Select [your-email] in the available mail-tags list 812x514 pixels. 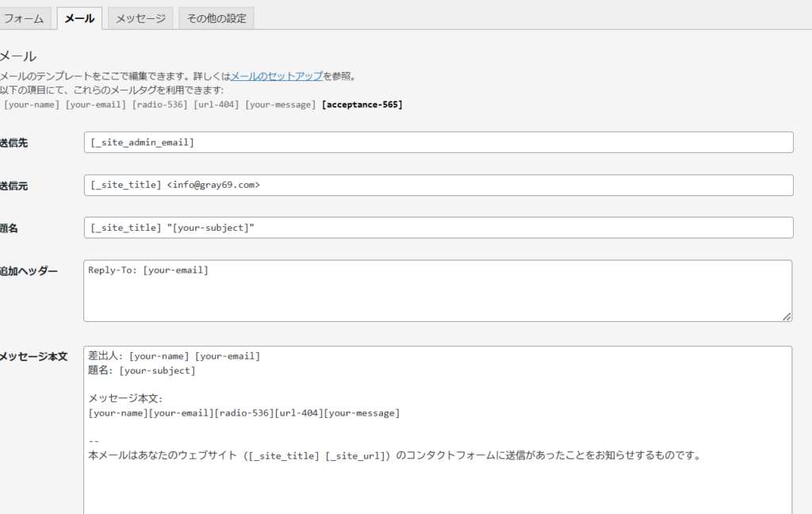click(96, 105)
